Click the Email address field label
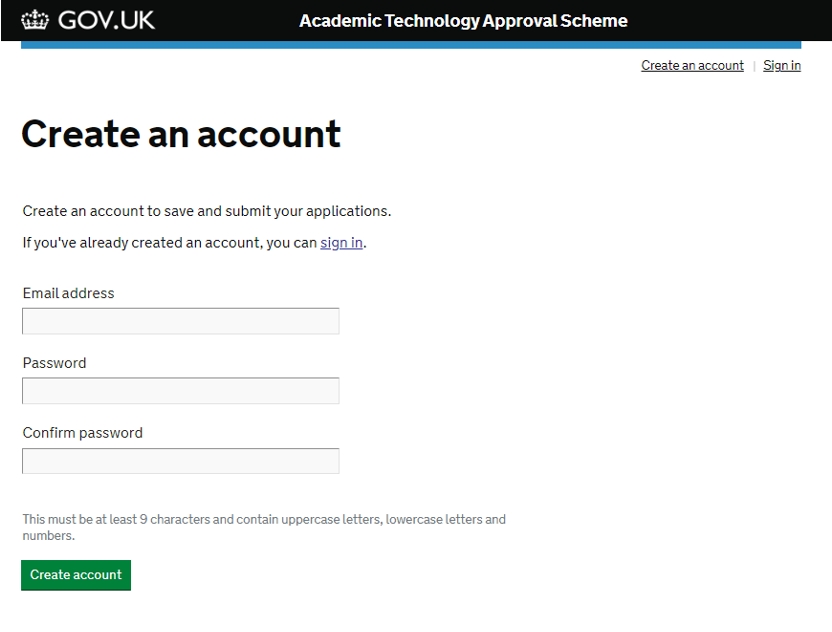 pos(68,293)
